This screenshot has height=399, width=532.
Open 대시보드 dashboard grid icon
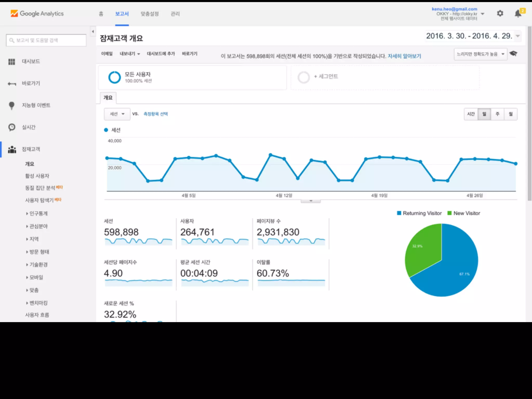point(12,62)
